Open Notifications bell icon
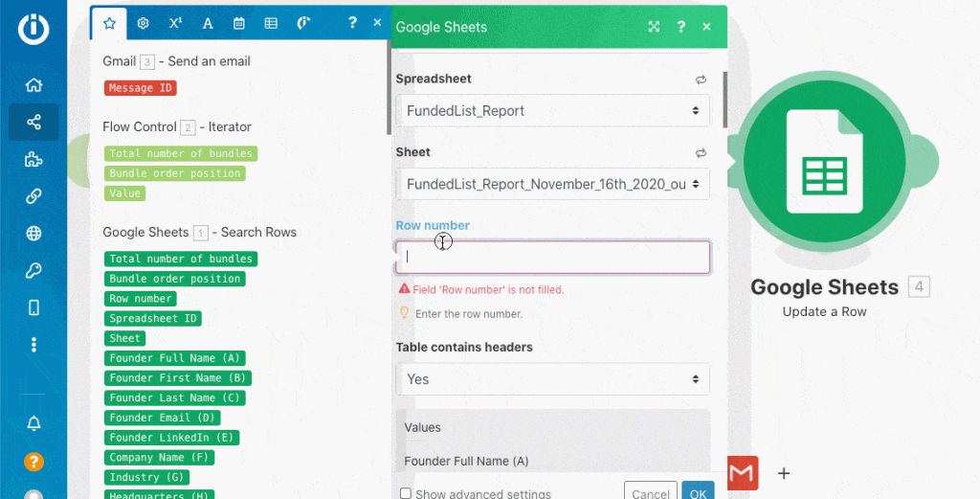This screenshot has width=980, height=499. 33,423
